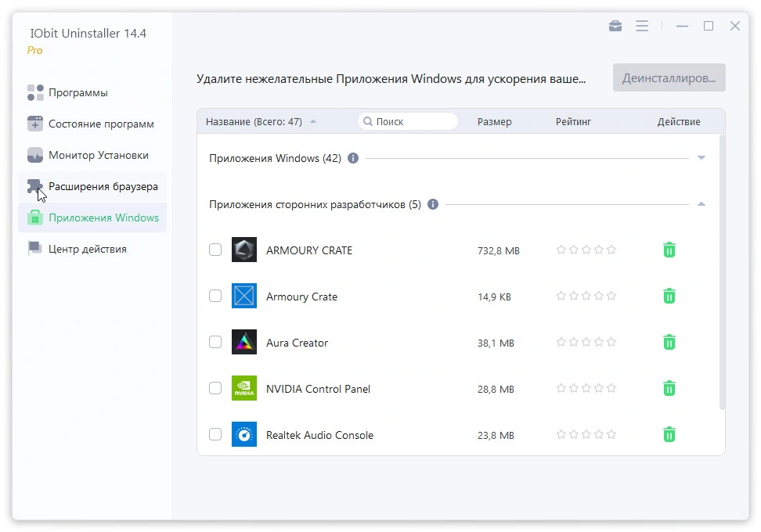Tick the ARMOURY CRATE 732,8 MB checkbox

pyautogui.click(x=215, y=250)
